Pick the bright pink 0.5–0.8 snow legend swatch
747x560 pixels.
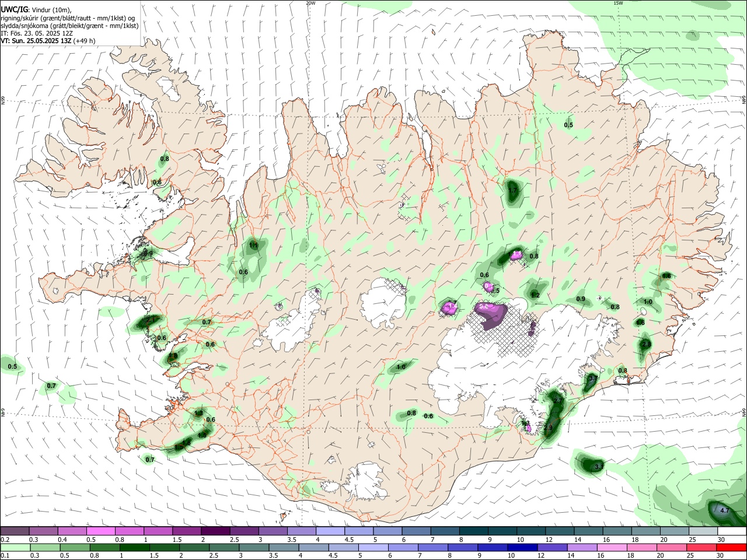click(x=101, y=531)
